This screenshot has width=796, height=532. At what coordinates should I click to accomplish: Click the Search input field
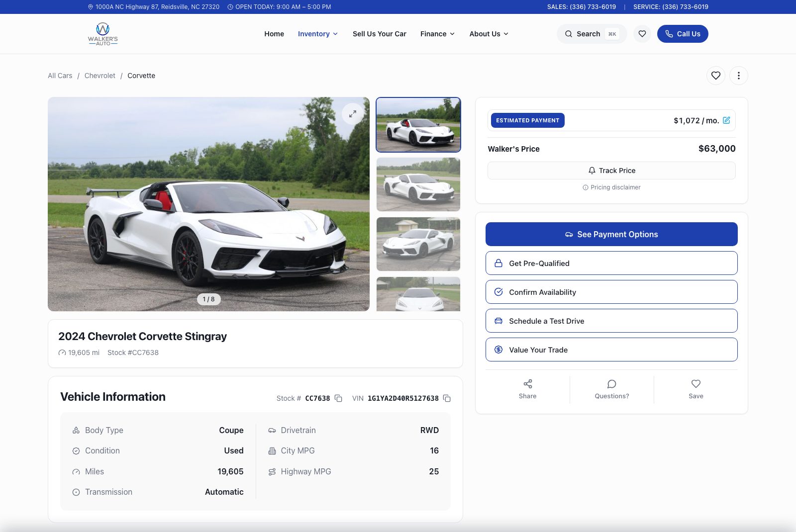[x=592, y=34]
